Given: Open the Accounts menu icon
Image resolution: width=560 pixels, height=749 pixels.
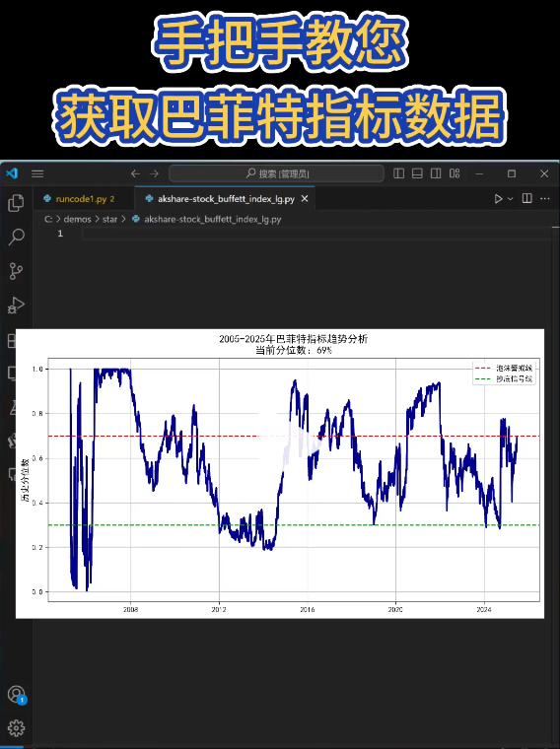Looking at the screenshot, I should 16,694.
